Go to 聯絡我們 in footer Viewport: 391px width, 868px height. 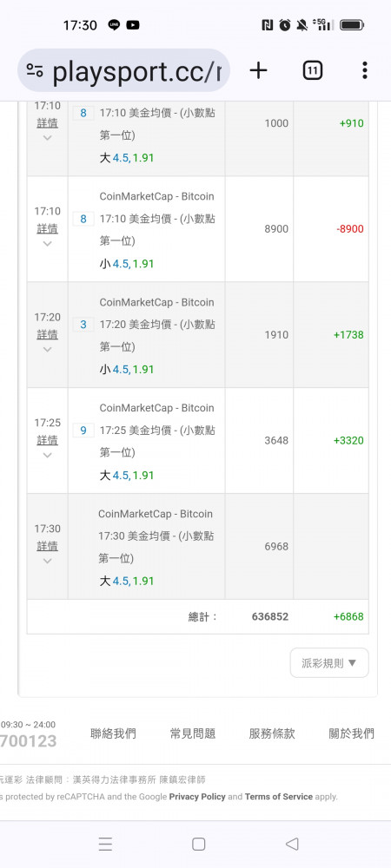(113, 733)
